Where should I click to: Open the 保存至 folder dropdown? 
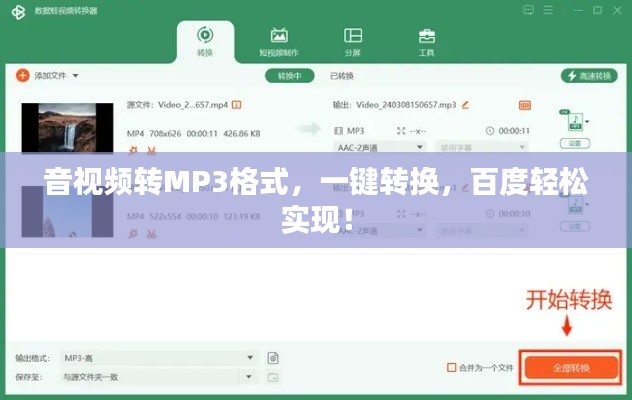pos(249,377)
